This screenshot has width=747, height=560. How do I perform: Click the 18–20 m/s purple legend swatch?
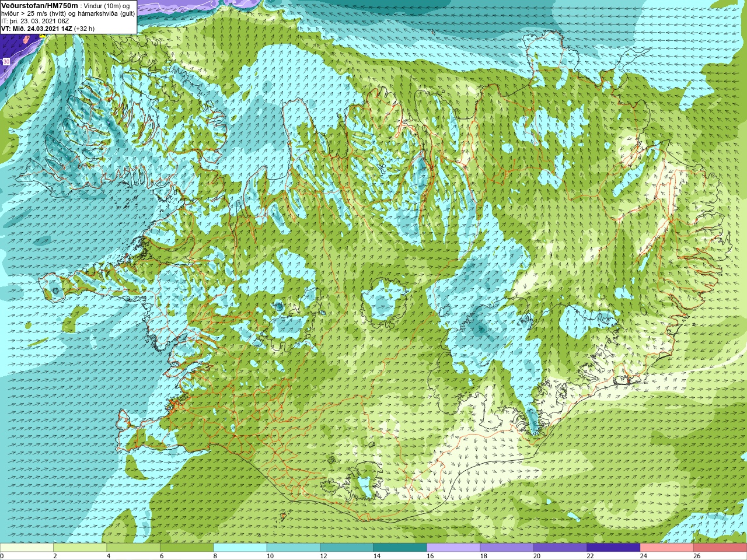(507, 548)
